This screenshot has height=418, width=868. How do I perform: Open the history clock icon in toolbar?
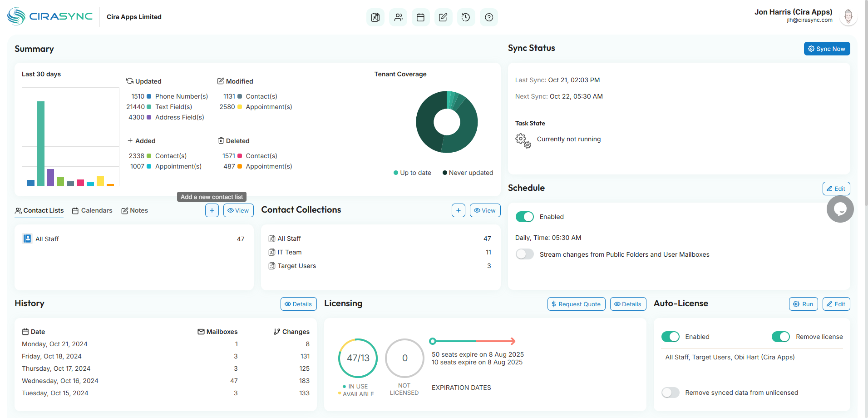pyautogui.click(x=466, y=17)
